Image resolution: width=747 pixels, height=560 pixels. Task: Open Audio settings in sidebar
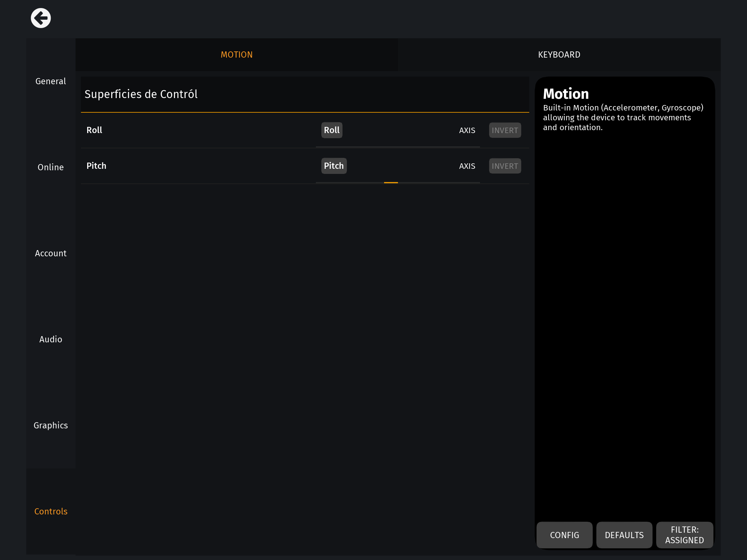click(51, 339)
